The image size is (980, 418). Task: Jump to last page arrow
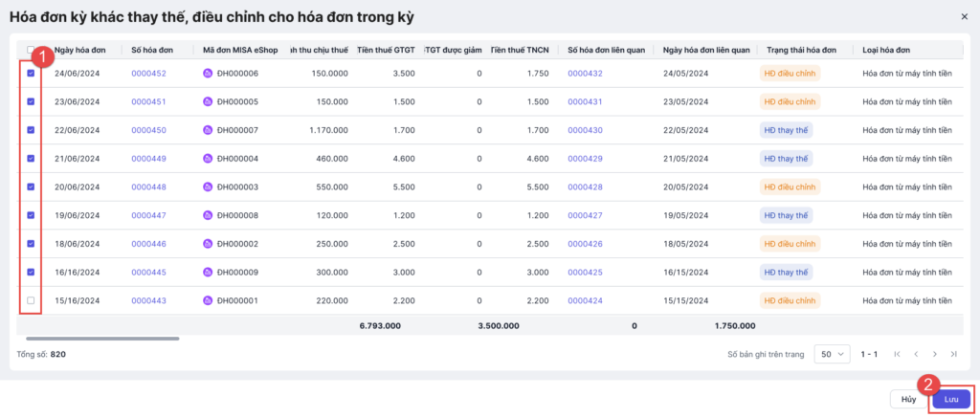(954, 354)
